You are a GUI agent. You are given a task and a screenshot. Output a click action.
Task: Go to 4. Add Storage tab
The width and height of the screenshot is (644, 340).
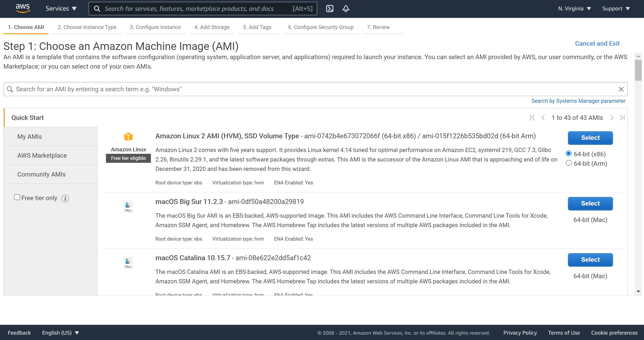[x=212, y=27]
